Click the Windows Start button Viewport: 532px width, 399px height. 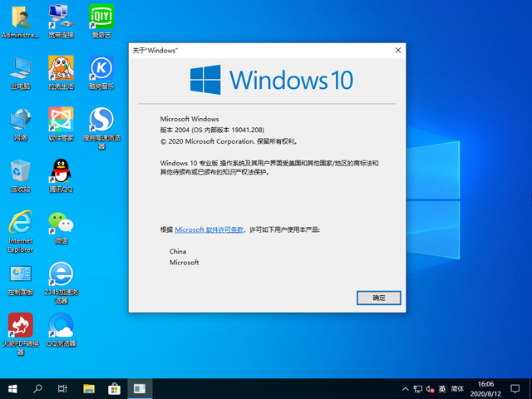point(12,389)
